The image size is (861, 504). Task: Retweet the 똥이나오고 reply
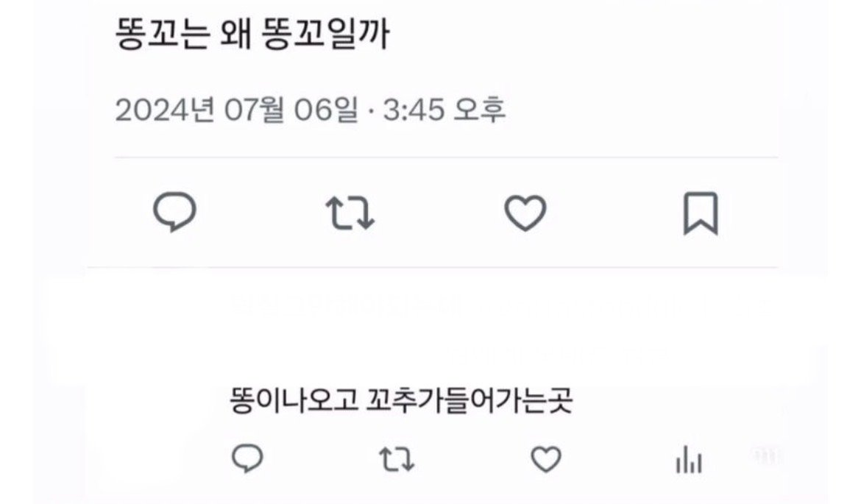397,461
